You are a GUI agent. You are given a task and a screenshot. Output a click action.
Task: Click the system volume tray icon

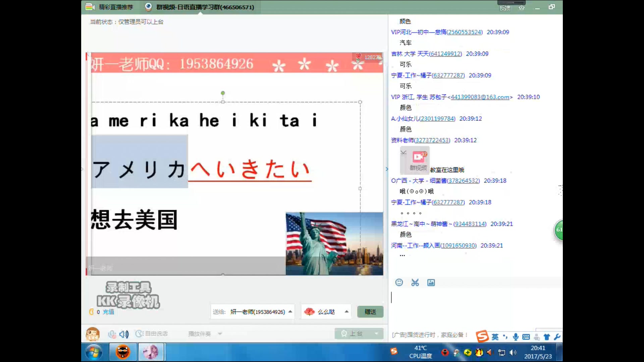click(513, 352)
